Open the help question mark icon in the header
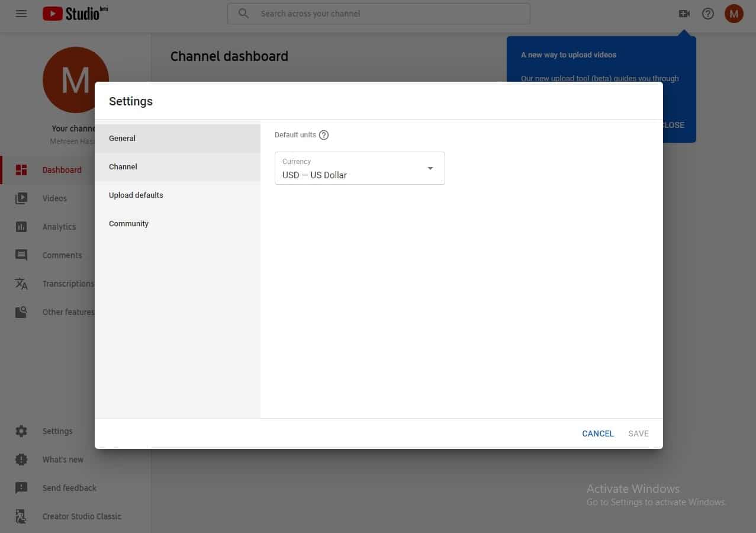The height and width of the screenshot is (533, 756). (708, 14)
